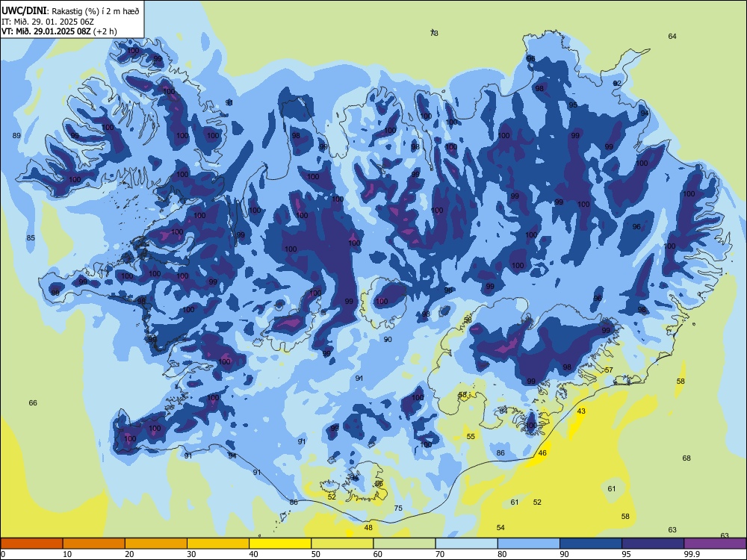Click the '80' tick label on the color scale
The width and height of the screenshot is (747, 560).
502,554
